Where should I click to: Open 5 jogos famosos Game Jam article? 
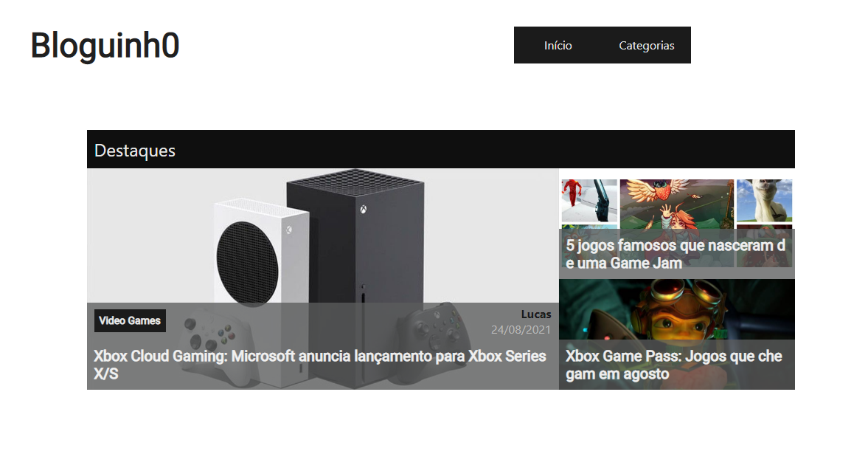[676, 254]
